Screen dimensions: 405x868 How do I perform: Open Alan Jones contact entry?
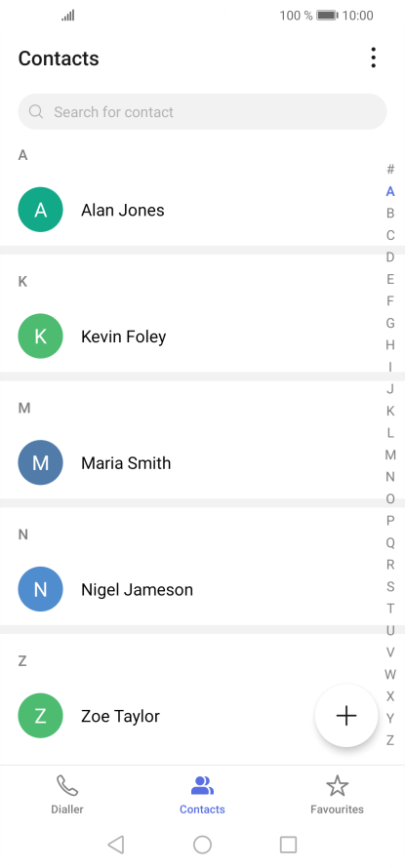point(188,210)
